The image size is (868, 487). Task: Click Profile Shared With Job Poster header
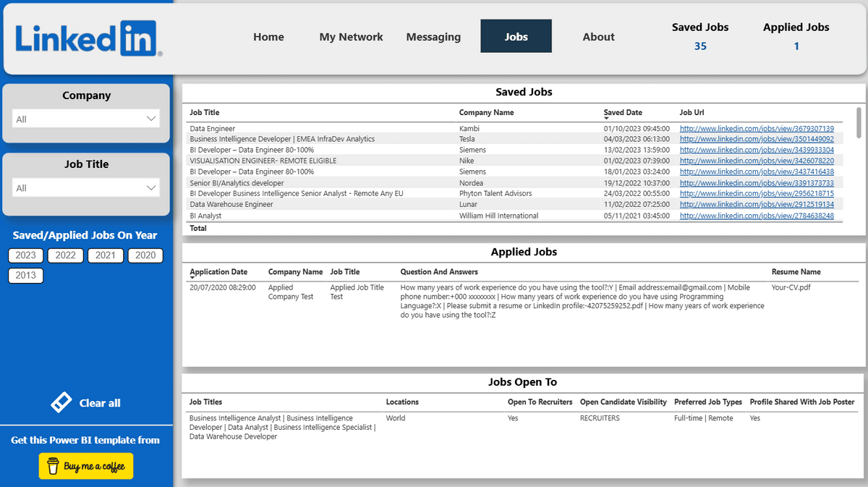pyautogui.click(x=802, y=402)
